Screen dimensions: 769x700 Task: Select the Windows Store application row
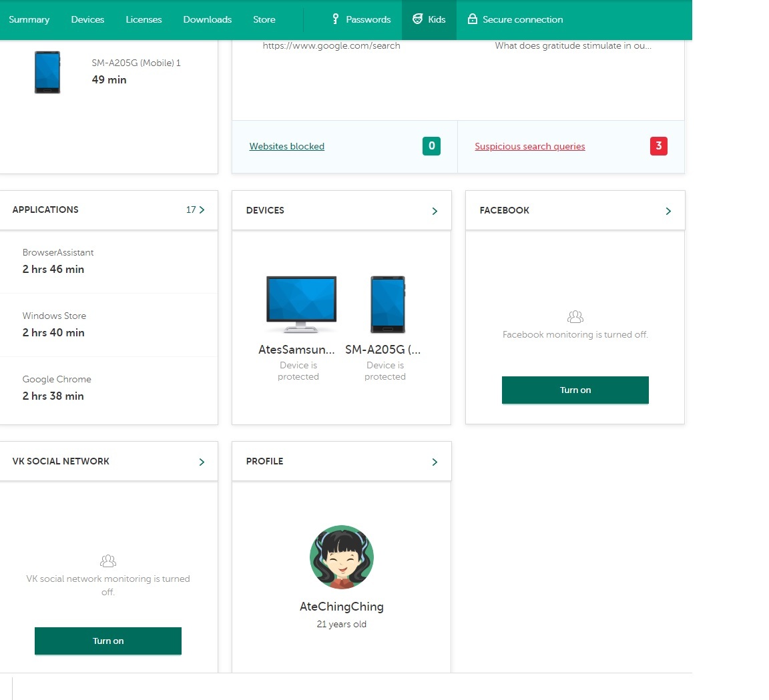[x=109, y=324]
